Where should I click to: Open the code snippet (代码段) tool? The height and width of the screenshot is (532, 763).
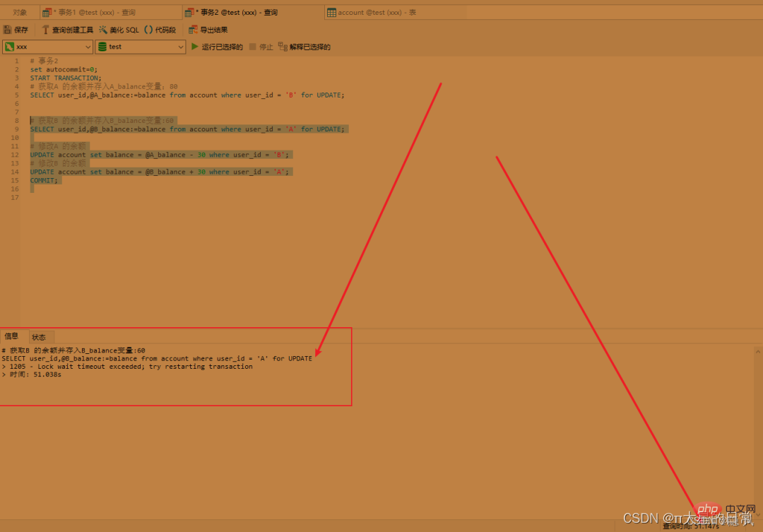[160, 30]
